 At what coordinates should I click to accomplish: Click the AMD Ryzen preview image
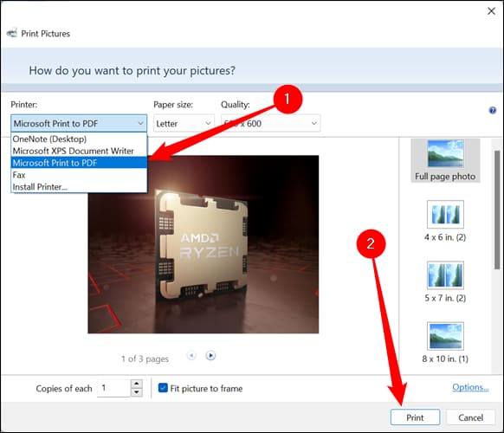(204, 244)
